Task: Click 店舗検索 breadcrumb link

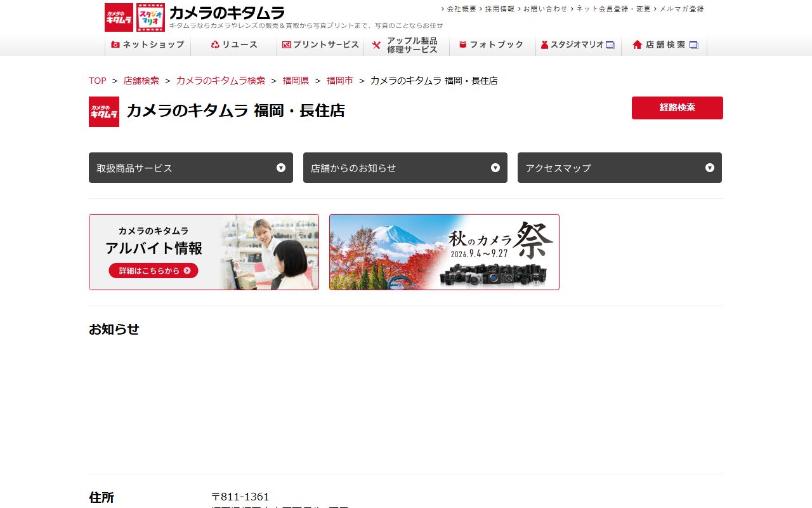Action: tap(141, 81)
